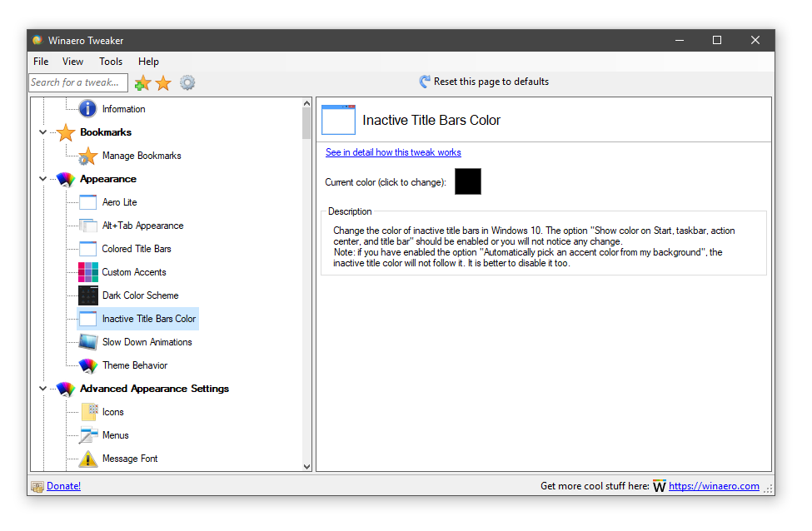Image resolution: width=812 pixels, height=531 pixels.
Task: Click Manage Bookmarks star-gear icon
Action: pyautogui.click(x=87, y=156)
